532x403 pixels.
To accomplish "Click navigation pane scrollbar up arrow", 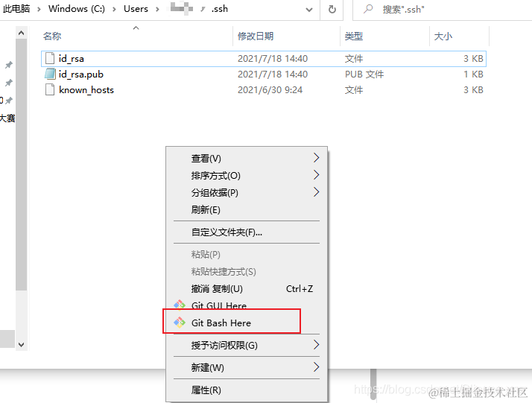I will pos(21,33).
